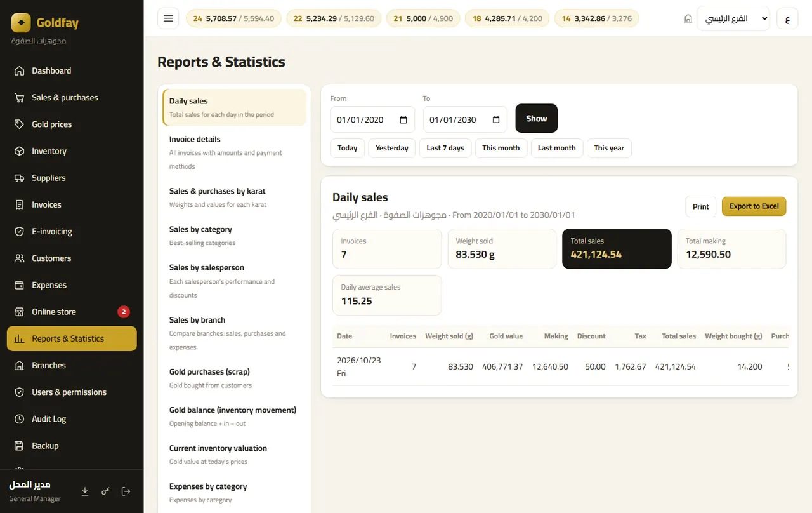Click the Inventory box icon
Screen dimensions: 812x513
coord(20,151)
